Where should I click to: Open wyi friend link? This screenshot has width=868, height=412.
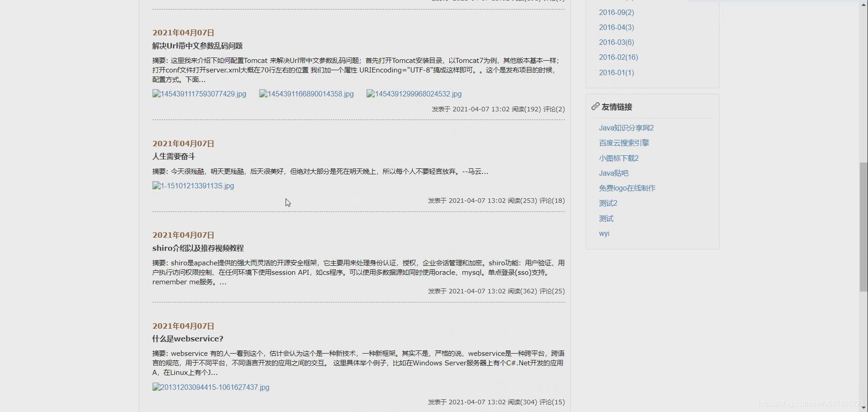click(x=604, y=233)
